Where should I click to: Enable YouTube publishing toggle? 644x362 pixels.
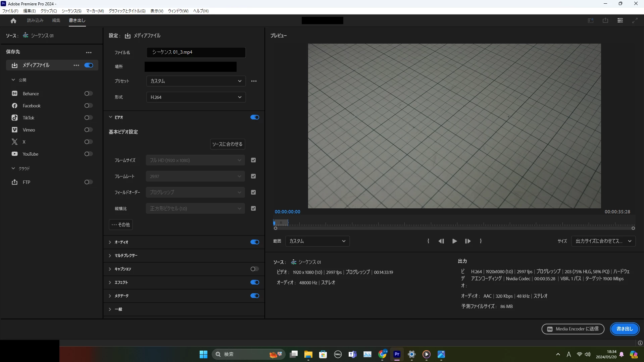[x=89, y=154]
